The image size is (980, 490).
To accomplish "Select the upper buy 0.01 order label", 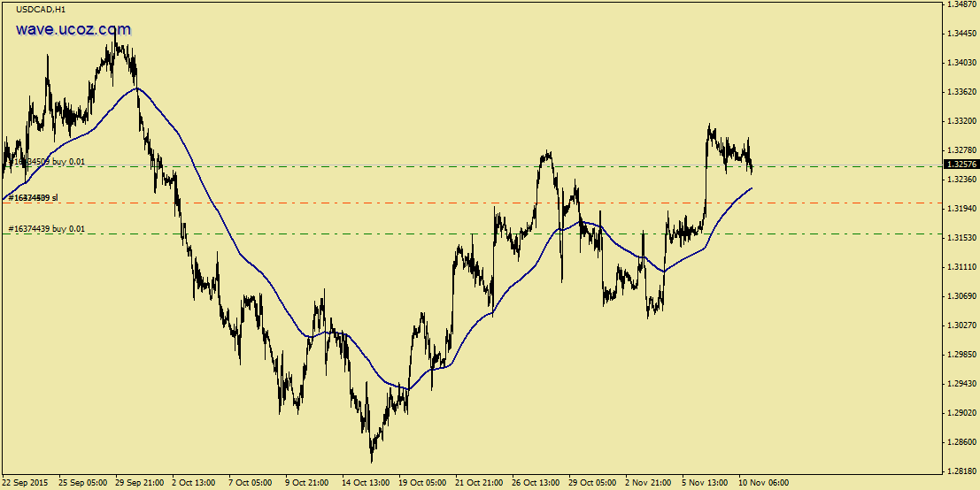I will pyautogui.click(x=47, y=162).
